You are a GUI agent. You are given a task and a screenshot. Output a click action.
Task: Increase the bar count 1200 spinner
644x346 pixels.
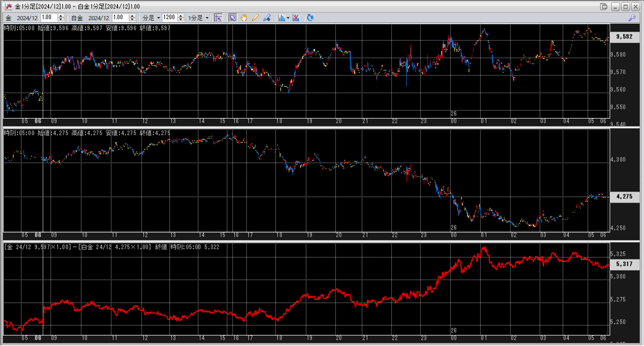tap(181, 16)
